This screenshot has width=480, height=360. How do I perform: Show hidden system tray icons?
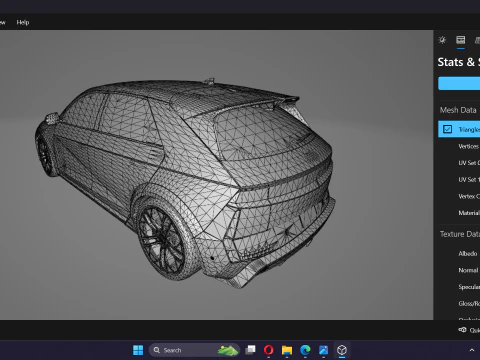tap(472, 350)
